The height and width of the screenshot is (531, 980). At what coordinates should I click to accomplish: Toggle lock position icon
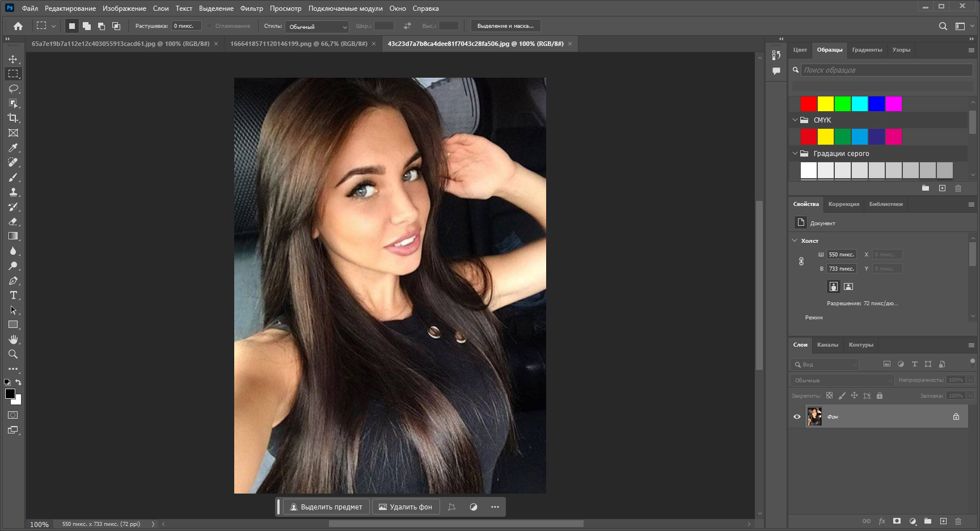(854, 395)
